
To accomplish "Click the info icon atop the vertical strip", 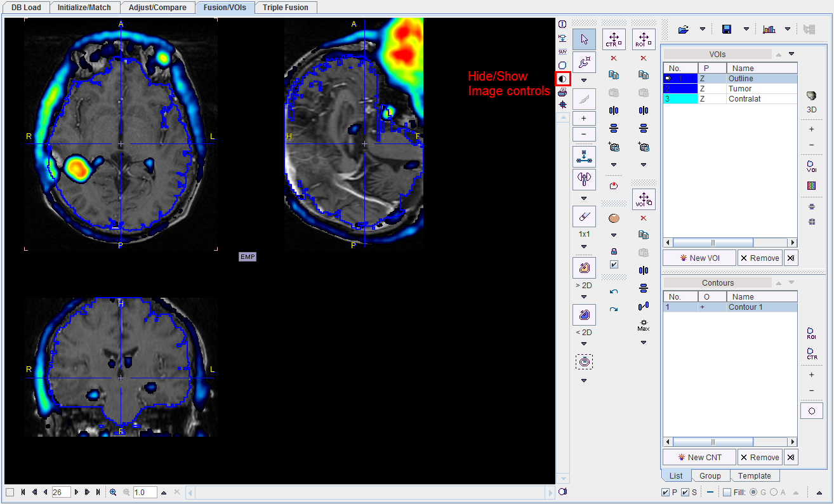I will pyautogui.click(x=562, y=24).
